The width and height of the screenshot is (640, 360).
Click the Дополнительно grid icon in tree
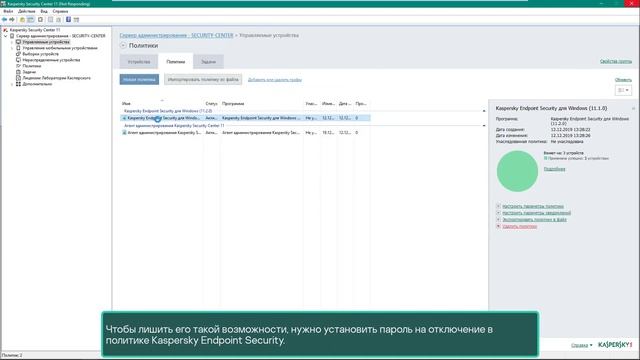click(x=18, y=84)
